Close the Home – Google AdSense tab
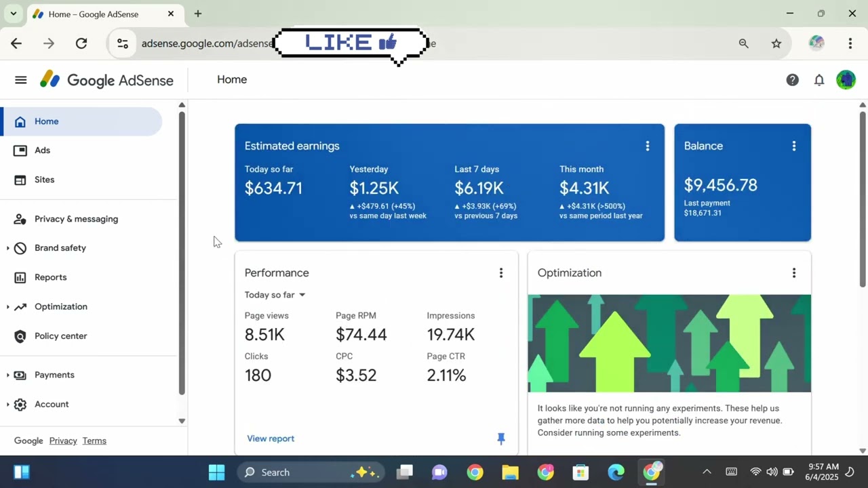 [x=171, y=14]
